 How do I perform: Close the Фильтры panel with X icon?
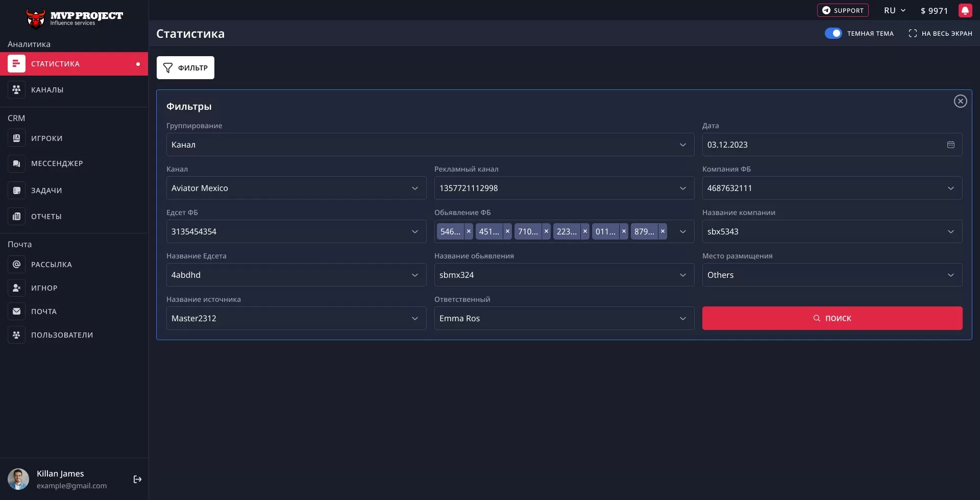tap(960, 101)
